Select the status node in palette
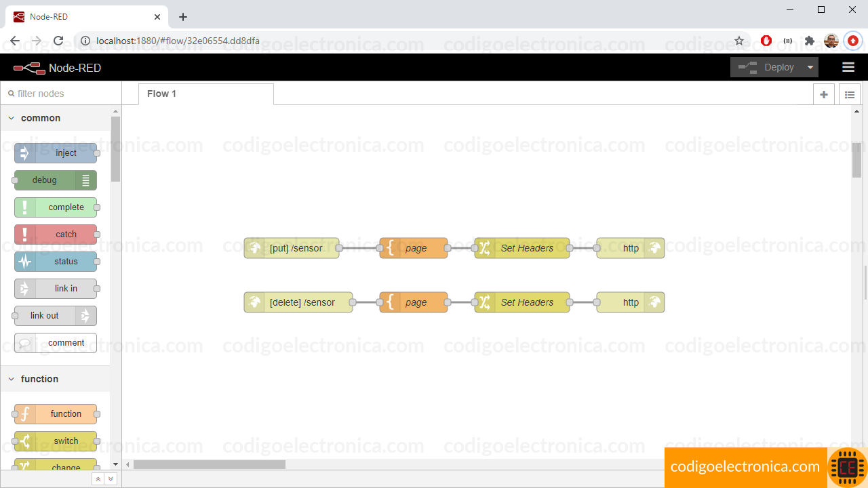Screen dimensions: 868x488 tap(56, 262)
